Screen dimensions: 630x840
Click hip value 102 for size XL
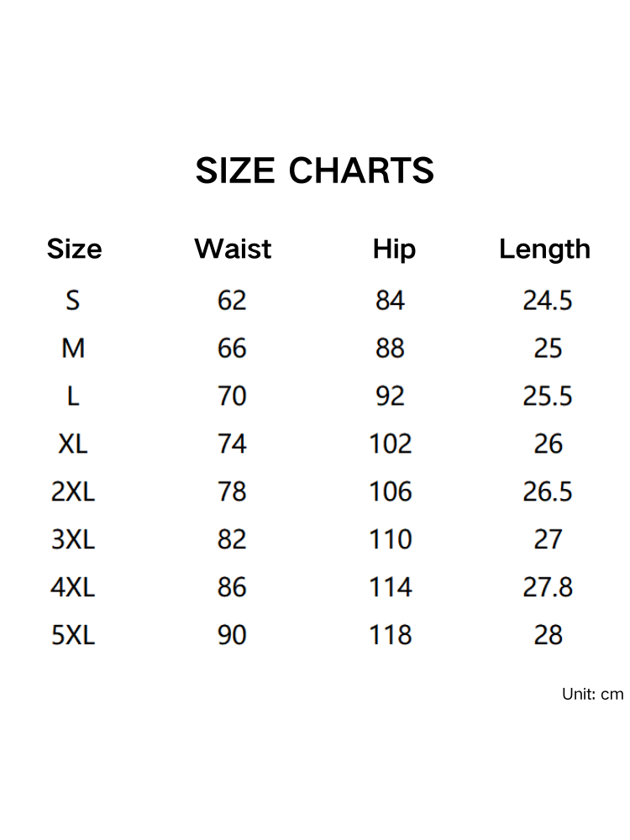(x=391, y=444)
